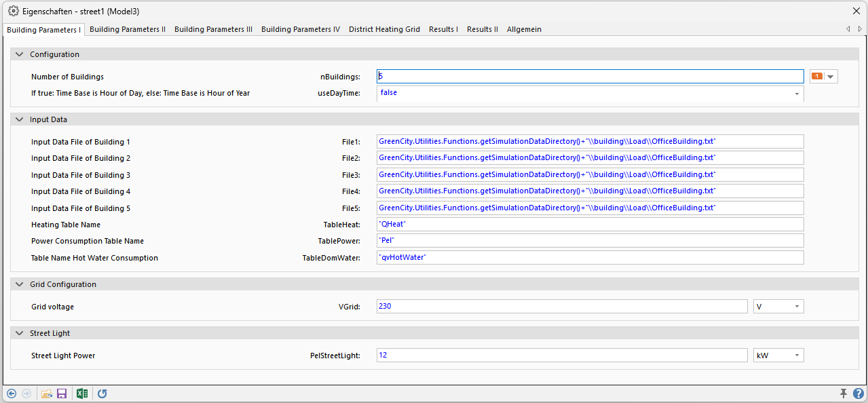Screen dimensions: 868x403
Task: Open dropdown arrow next to nBuildings field
Action: tap(830, 77)
